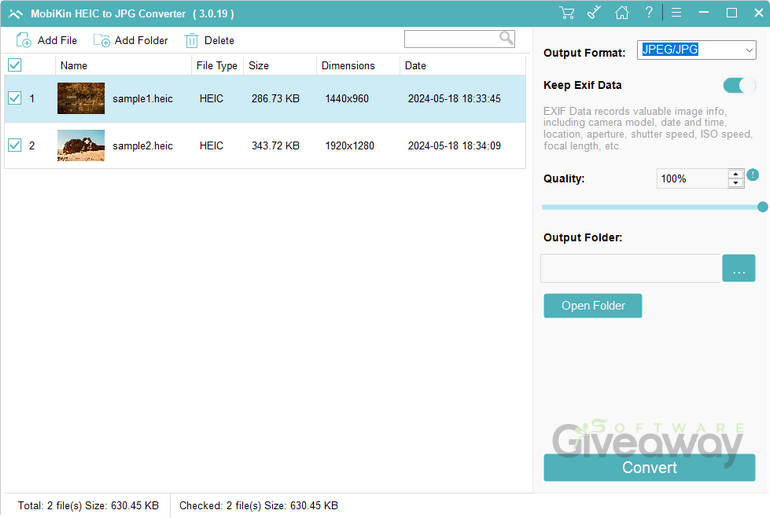Click the search magnifier icon
770x518 pixels.
506,38
